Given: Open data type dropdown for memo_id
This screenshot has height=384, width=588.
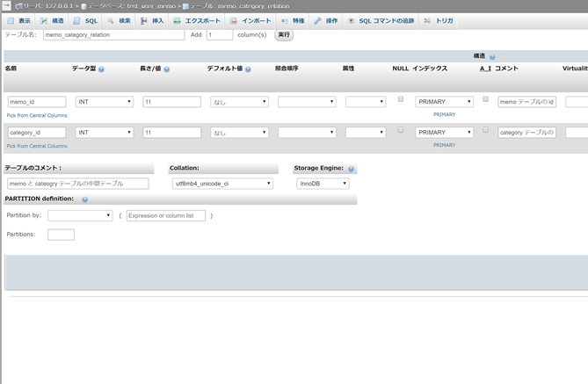Looking at the screenshot, I should (x=105, y=102).
